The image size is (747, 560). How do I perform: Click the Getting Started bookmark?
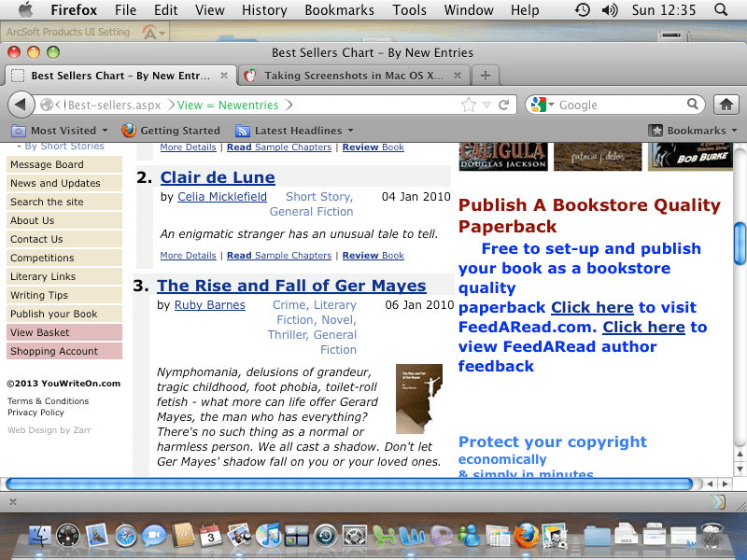(x=171, y=131)
